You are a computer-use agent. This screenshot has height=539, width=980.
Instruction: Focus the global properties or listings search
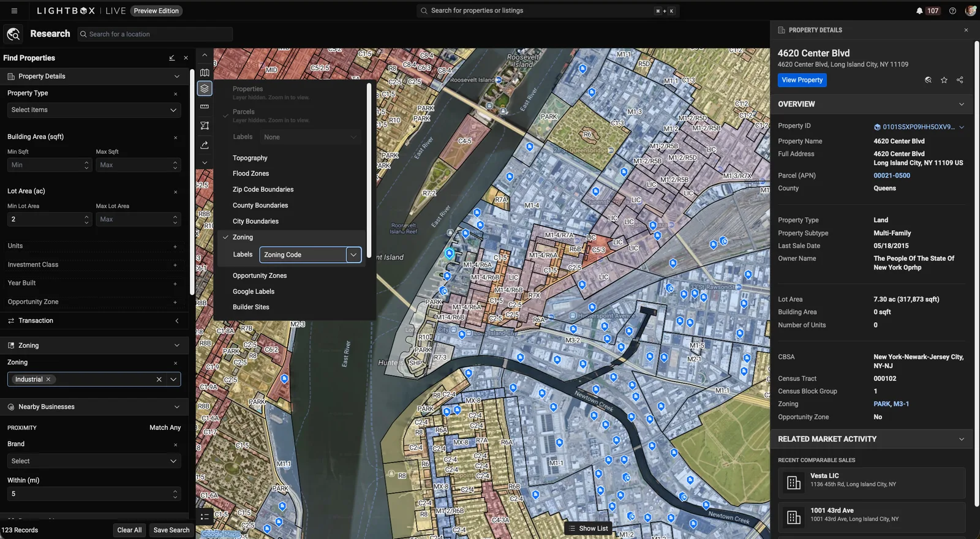(548, 11)
